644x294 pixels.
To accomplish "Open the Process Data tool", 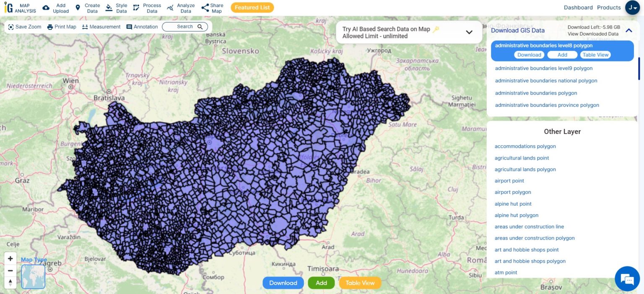I will point(136,8).
